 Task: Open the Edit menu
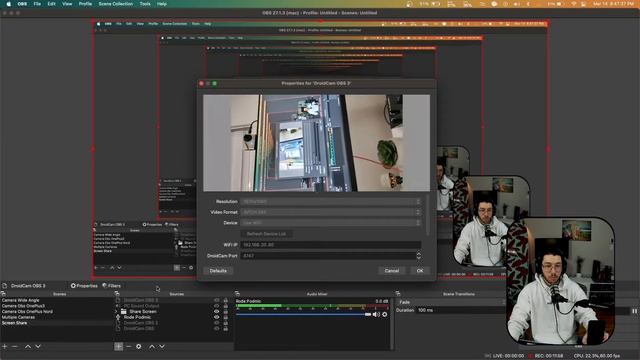pyautogui.click(x=51, y=4)
